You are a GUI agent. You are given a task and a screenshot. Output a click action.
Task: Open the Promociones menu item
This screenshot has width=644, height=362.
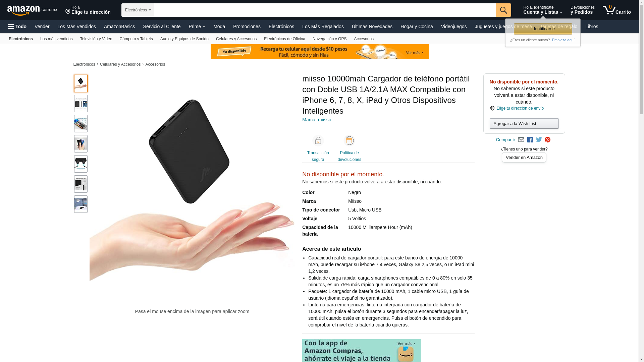point(247,26)
